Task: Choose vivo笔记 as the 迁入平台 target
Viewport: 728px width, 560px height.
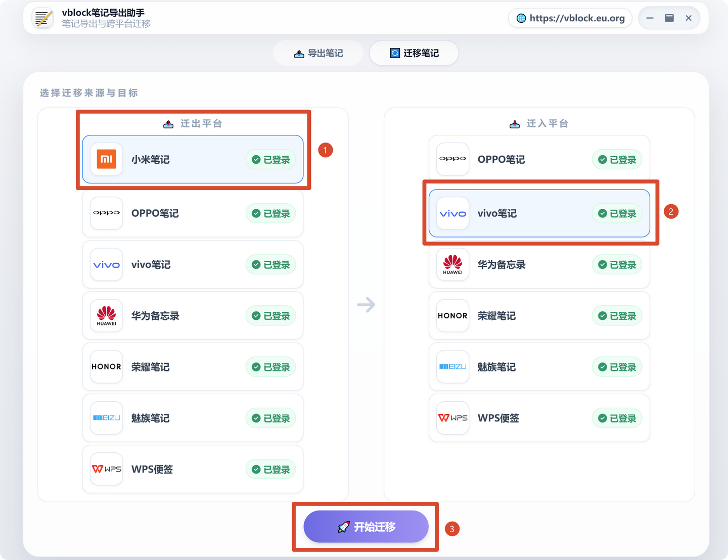Action: (x=539, y=213)
